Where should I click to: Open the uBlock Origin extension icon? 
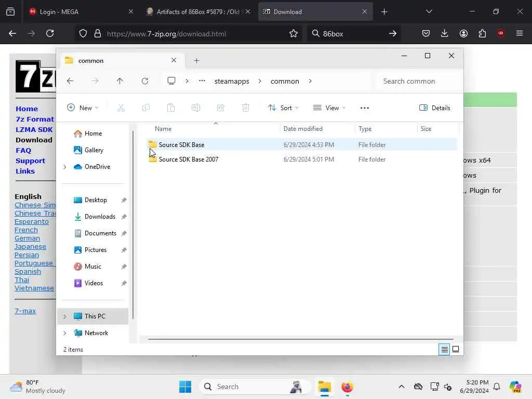pyautogui.click(x=501, y=33)
